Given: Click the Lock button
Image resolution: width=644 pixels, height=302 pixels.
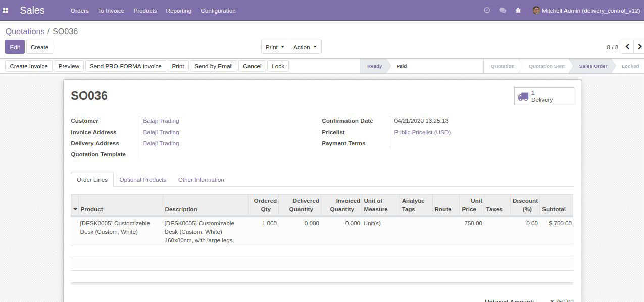Looking at the screenshot, I should tap(278, 66).
